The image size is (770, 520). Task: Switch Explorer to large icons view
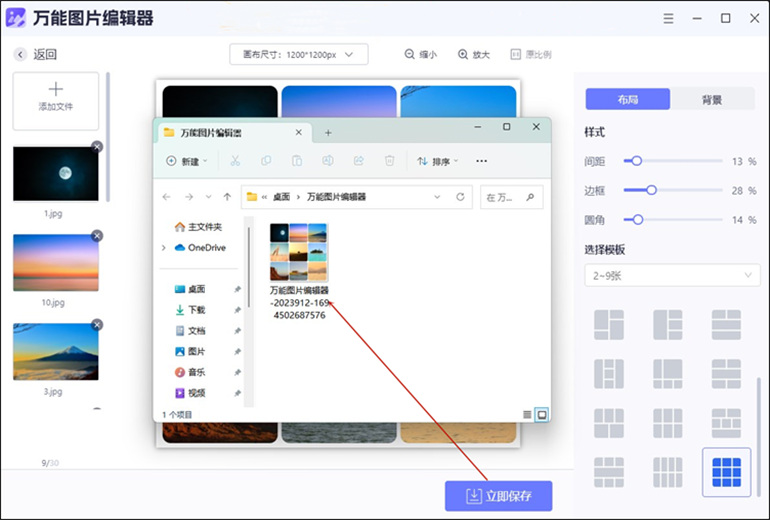[x=542, y=415]
